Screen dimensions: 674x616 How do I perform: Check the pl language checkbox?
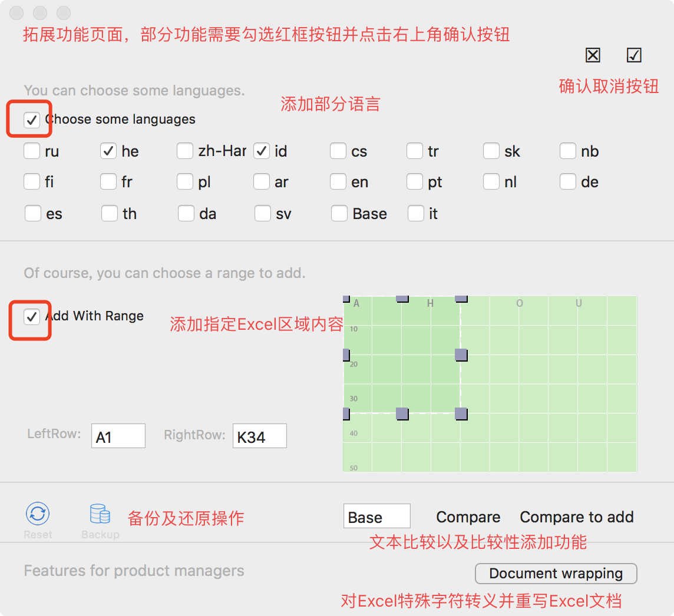point(185,181)
